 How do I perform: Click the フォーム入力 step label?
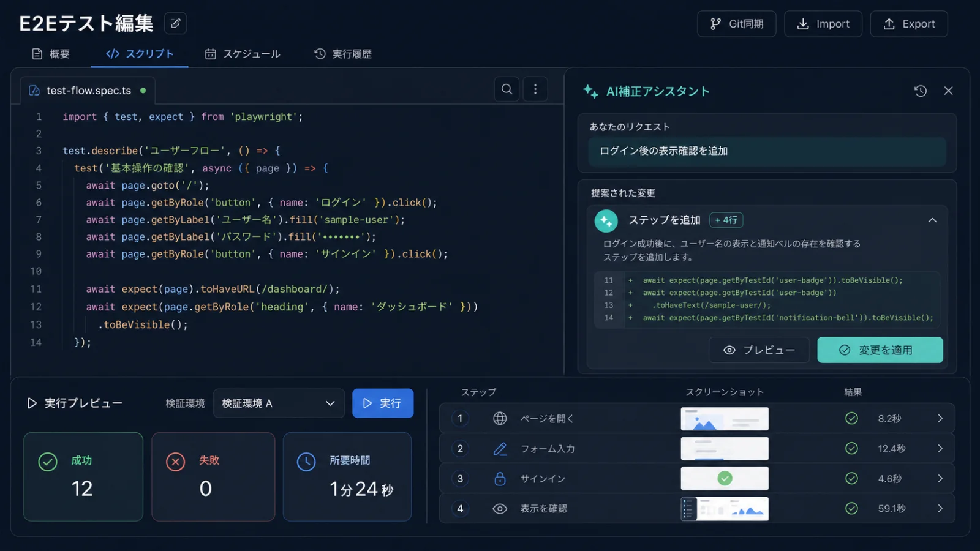coord(548,449)
